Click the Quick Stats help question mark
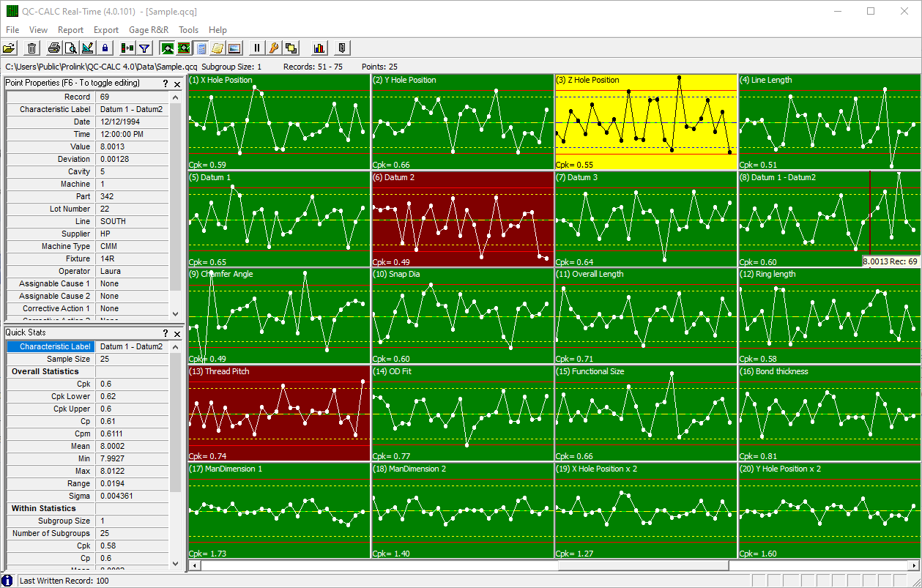 (166, 333)
